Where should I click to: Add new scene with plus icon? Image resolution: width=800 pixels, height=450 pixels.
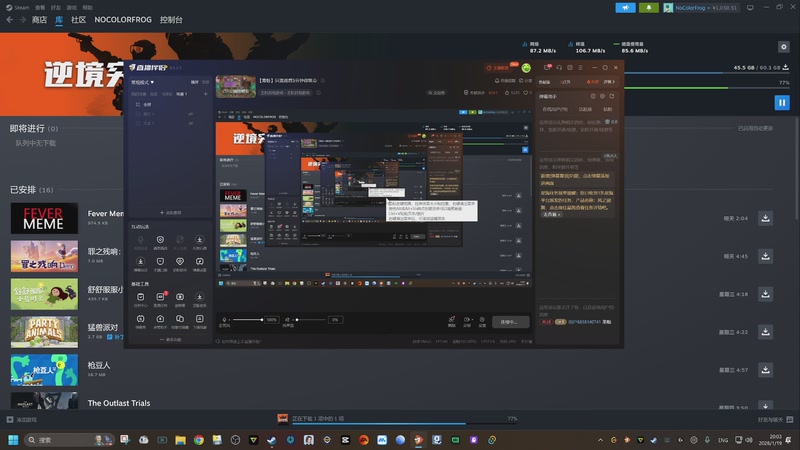206,94
